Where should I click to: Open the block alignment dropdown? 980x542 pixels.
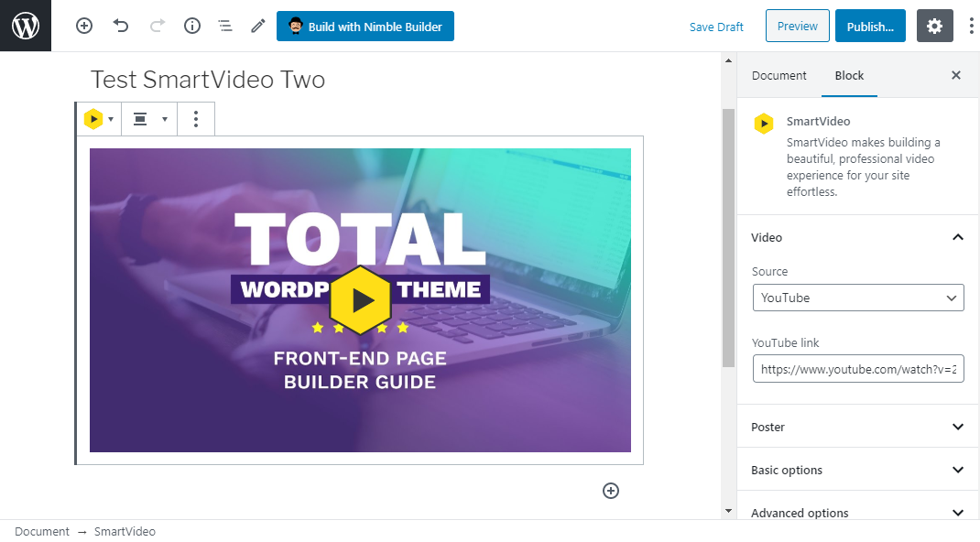click(149, 119)
